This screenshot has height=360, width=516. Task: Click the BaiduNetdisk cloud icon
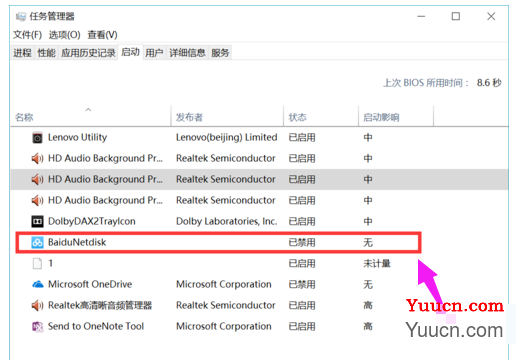coord(37,242)
